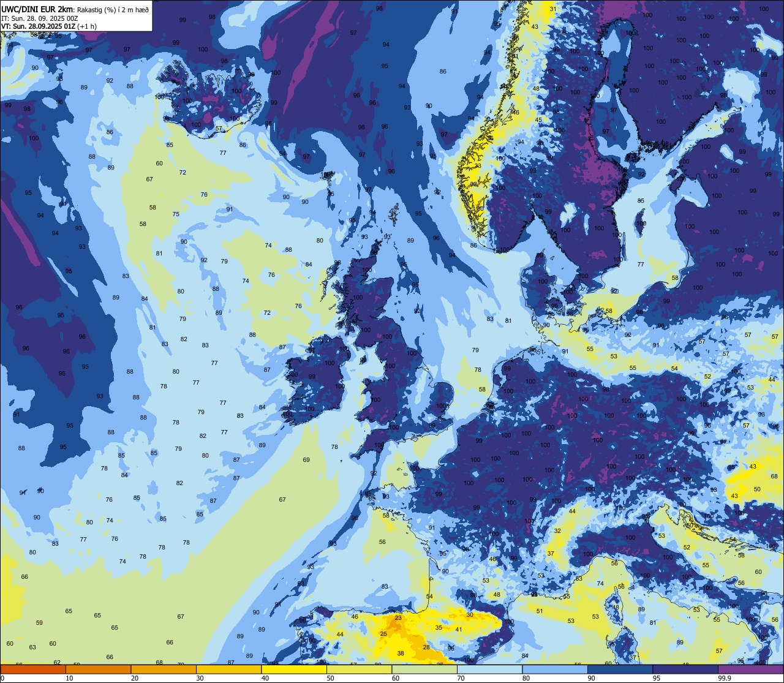784x683 pixels.
Task: Click the humidity value 37 over the Alps
Action: pyautogui.click(x=551, y=554)
